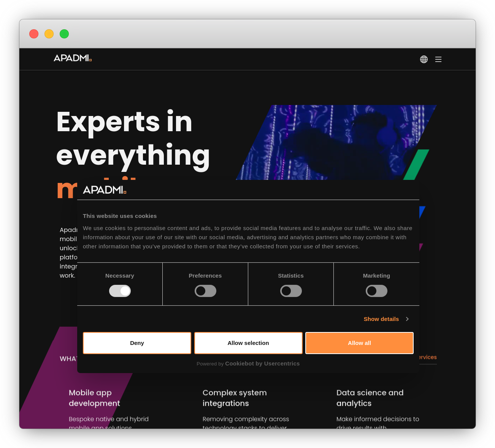
Task: Click the red close window button
Action: [x=34, y=34]
